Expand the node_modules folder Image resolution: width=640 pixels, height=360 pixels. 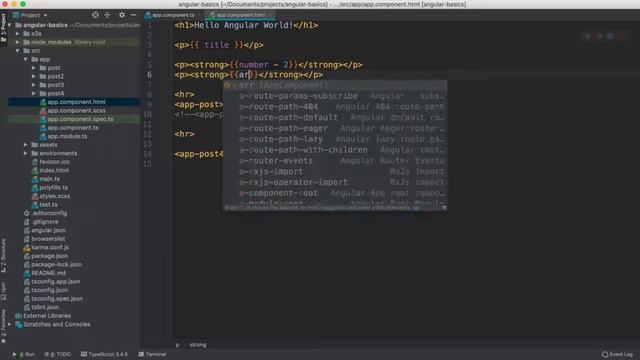[18, 42]
